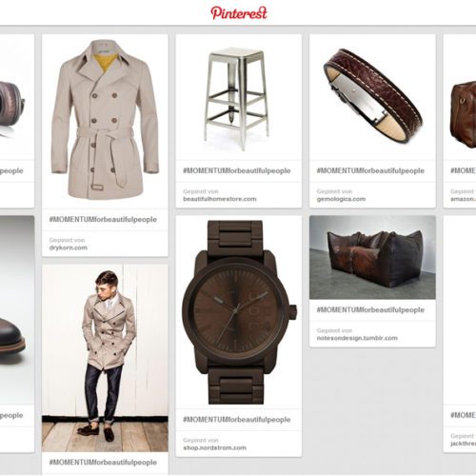Visit the amazon source link at right edge
Image resolution: width=476 pixels, height=476 pixels.
click(464, 199)
